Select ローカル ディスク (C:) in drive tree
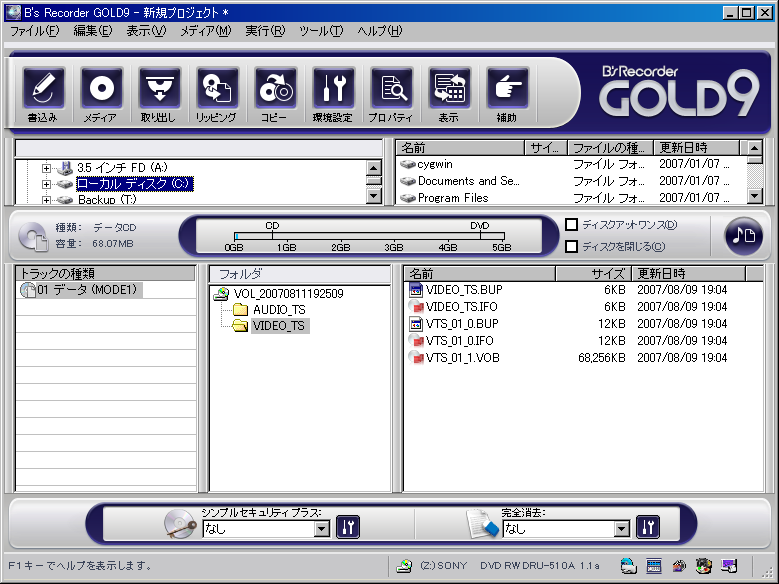 [134, 184]
